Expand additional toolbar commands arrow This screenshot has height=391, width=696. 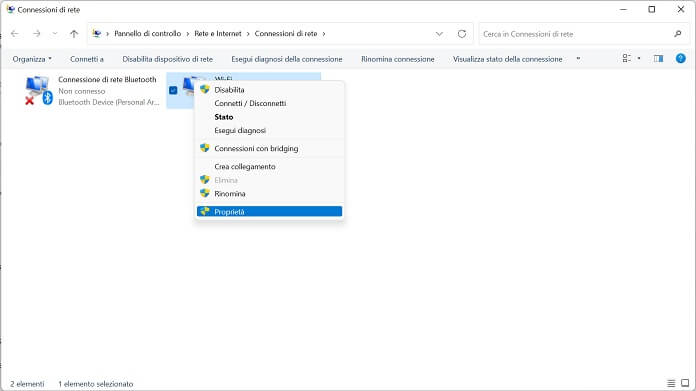point(578,59)
